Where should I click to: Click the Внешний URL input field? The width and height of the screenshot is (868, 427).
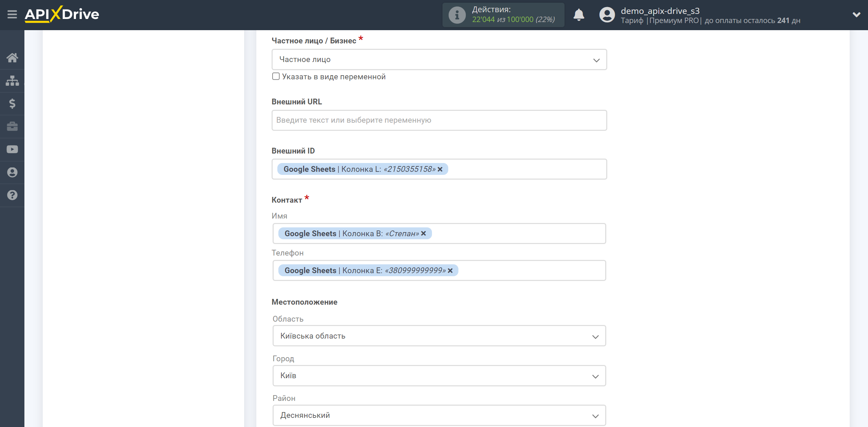[x=439, y=120]
